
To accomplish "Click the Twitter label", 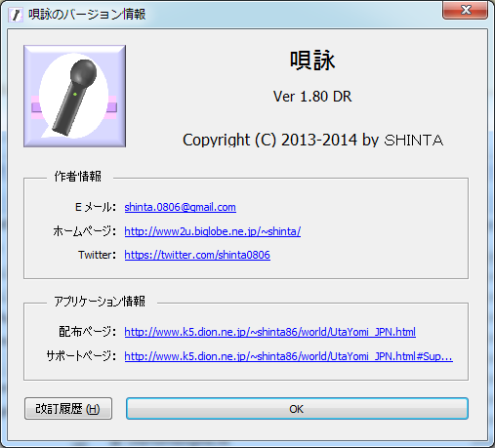I will coord(97,255).
